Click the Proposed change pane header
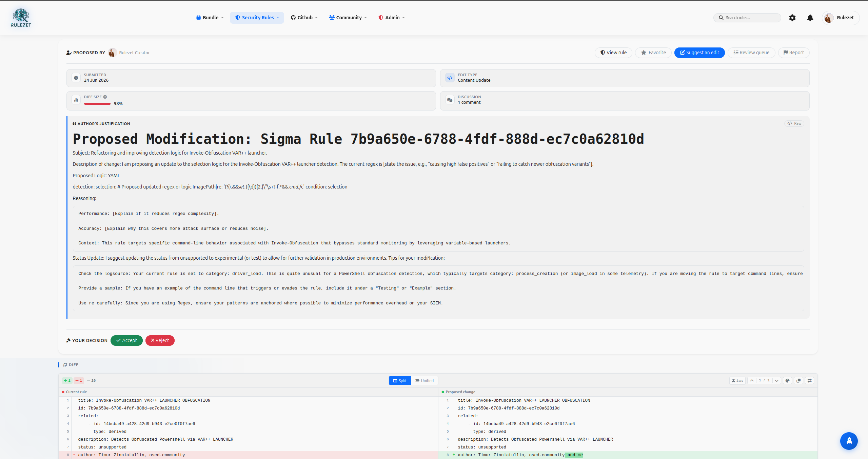Screen dimensions: 868x459 pos(628,392)
